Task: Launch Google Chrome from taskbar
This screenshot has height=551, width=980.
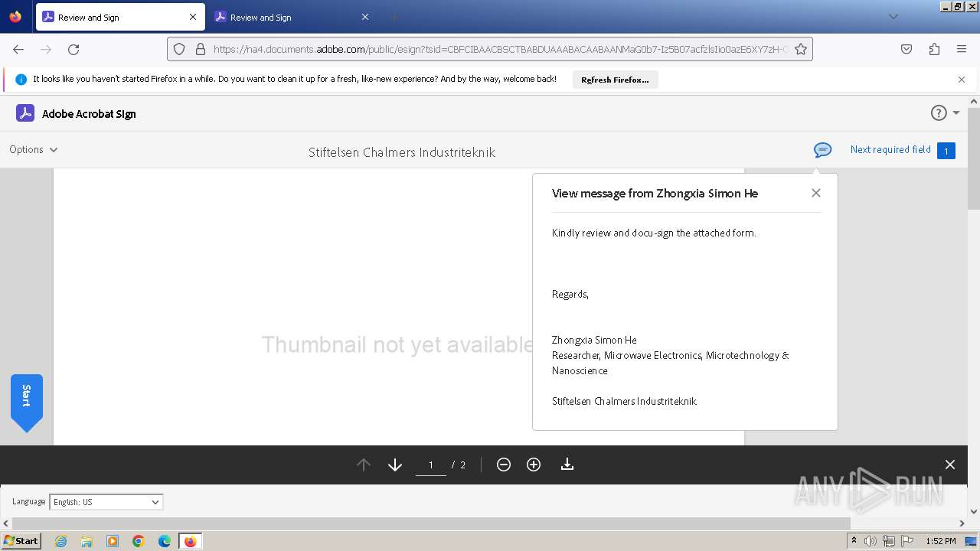Action: click(x=139, y=541)
